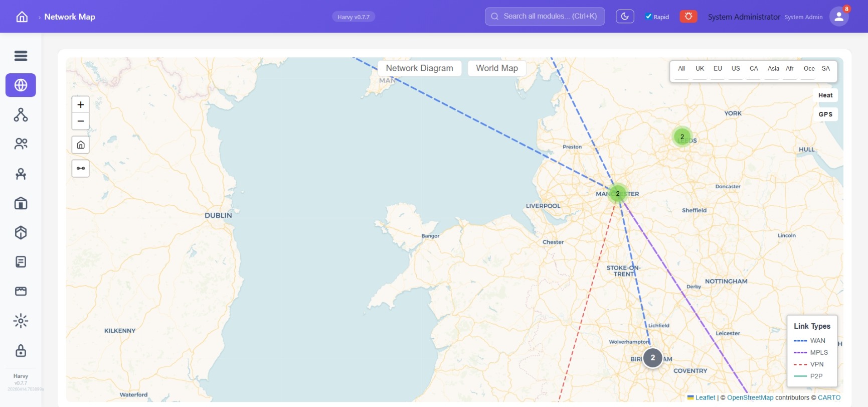The width and height of the screenshot is (868, 407).
Task: Open the OpenStreetMap attribution link
Action: pos(750,397)
